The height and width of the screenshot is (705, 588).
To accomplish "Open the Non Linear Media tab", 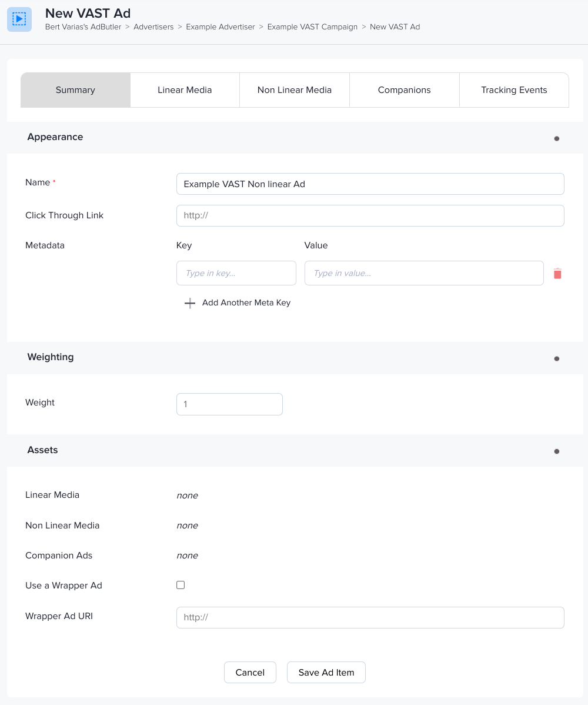I will pos(295,90).
